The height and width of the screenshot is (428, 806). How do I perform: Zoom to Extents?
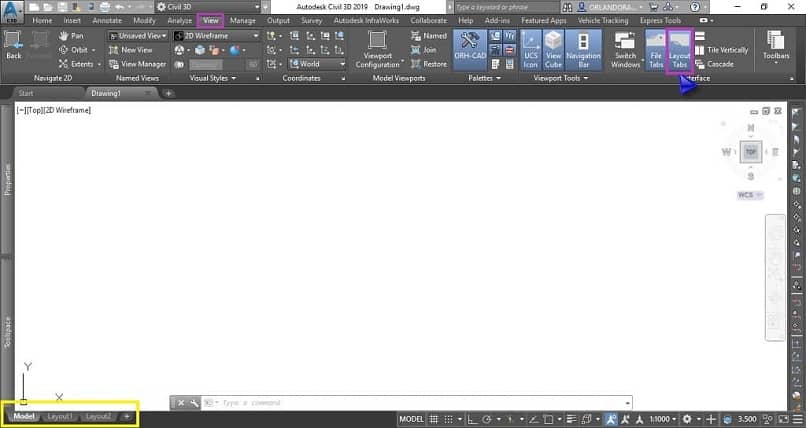pyautogui.click(x=76, y=64)
